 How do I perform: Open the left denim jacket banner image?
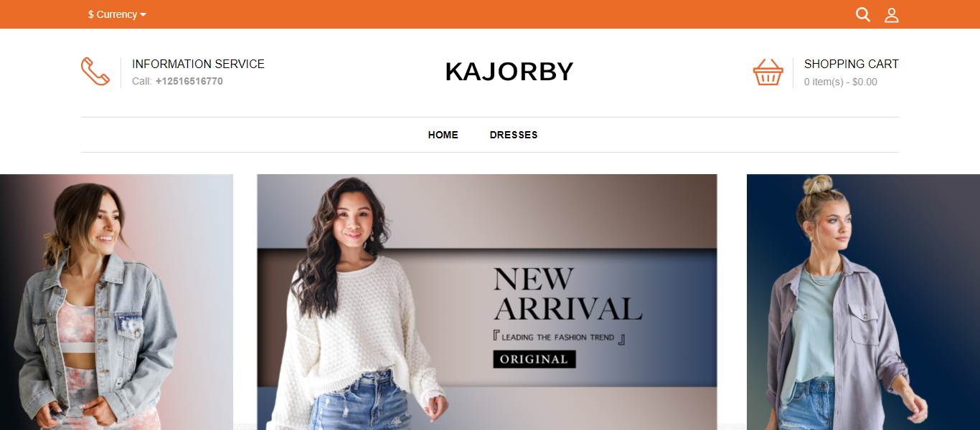coord(116,302)
